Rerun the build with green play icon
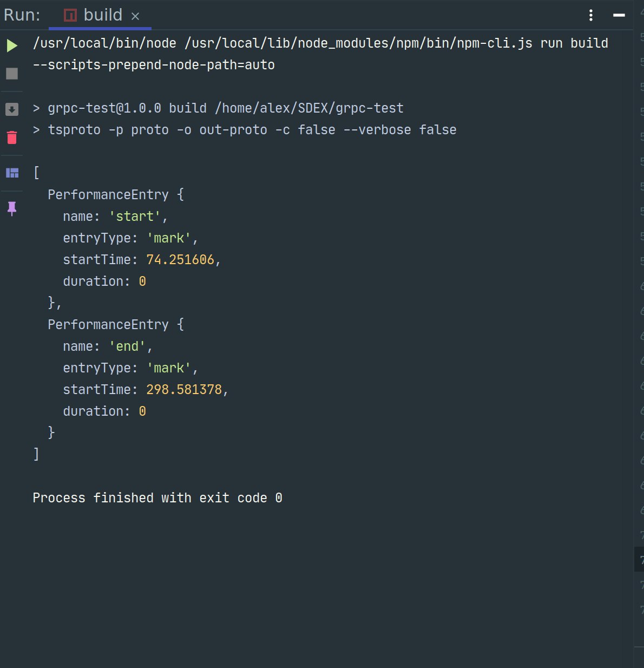Viewport: 644px width, 668px height. pos(12,46)
